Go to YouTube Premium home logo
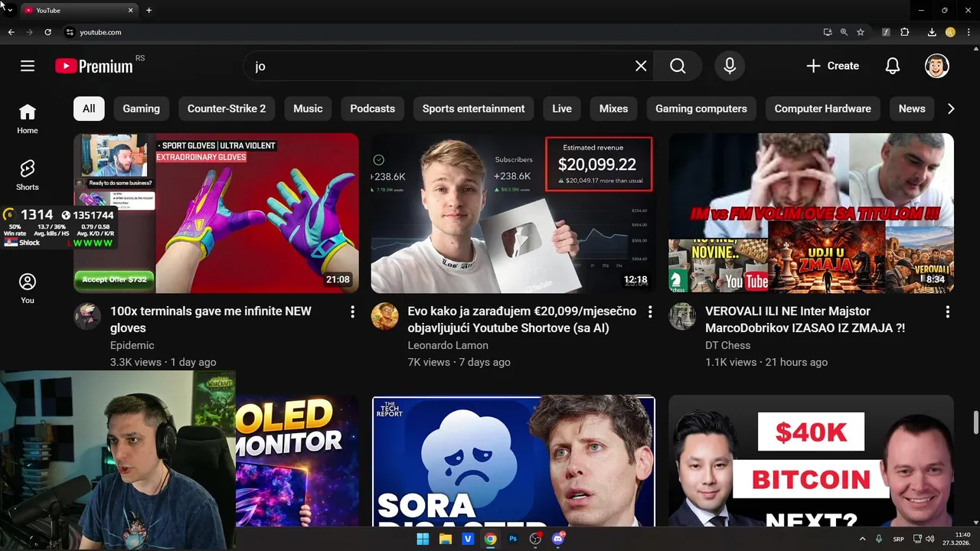The height and width of the screenshot is (551, 980). 94,67
